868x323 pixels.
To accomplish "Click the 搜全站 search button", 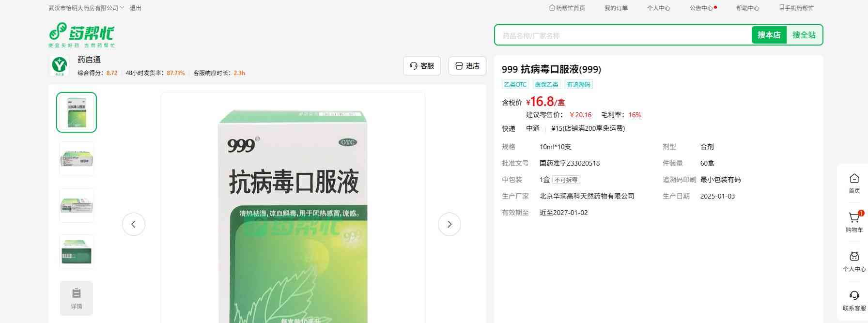I will pyautogui.click(x=804, y=35).
